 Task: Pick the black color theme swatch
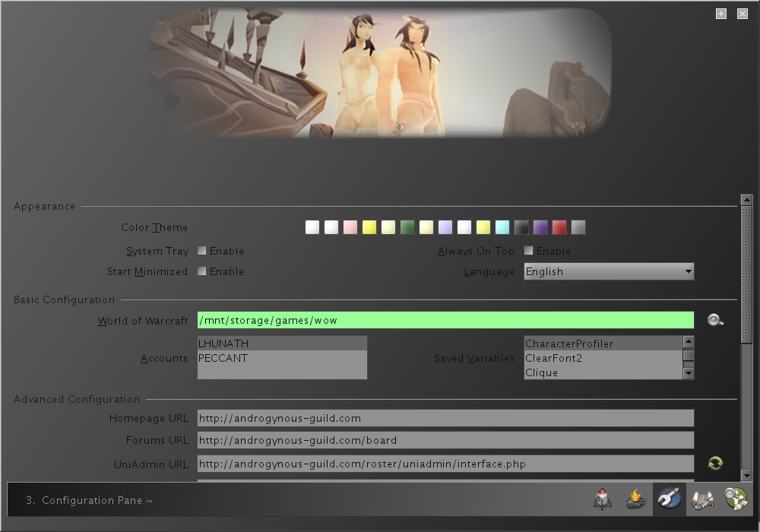pos(521,227)
